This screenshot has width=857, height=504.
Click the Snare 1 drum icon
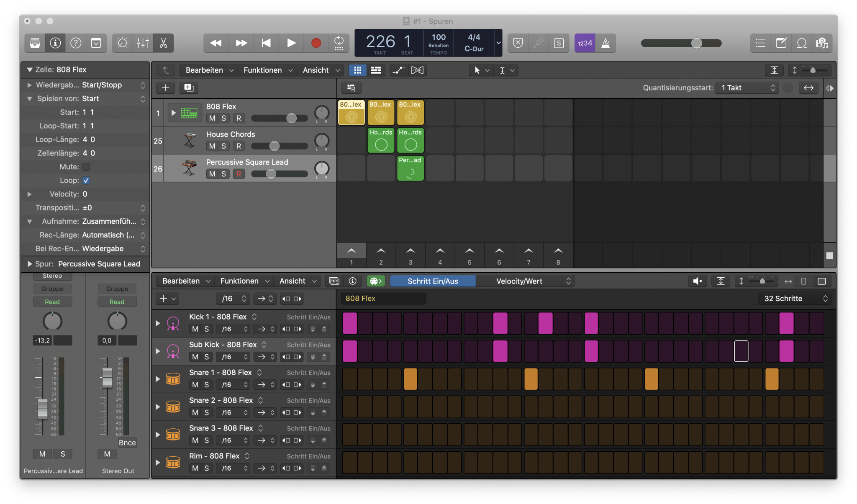click(173, 379)
